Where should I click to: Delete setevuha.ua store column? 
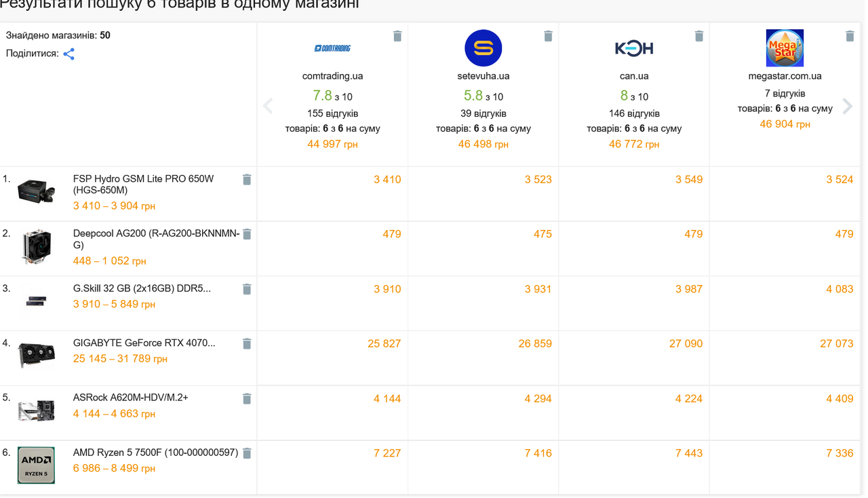point(548,36)
